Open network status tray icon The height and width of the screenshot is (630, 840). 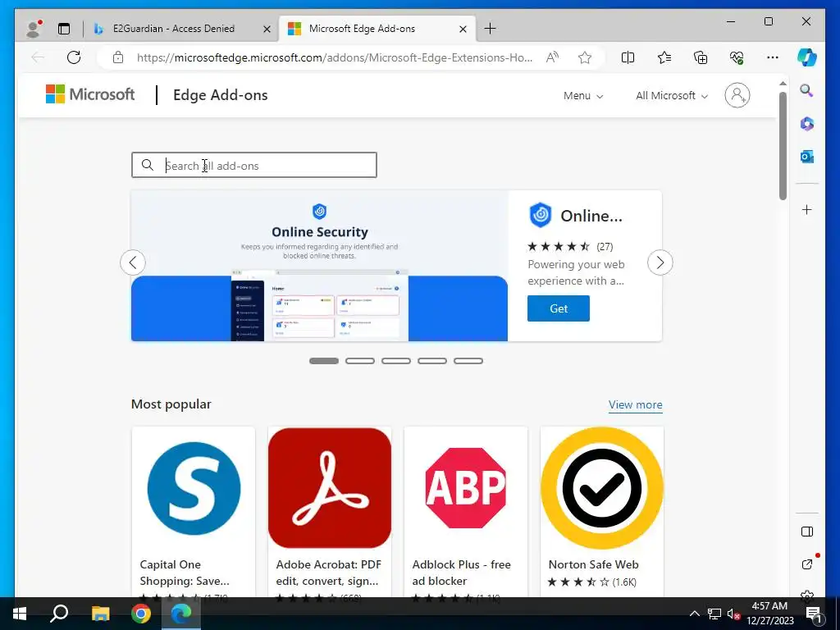[x=714, y=614]
